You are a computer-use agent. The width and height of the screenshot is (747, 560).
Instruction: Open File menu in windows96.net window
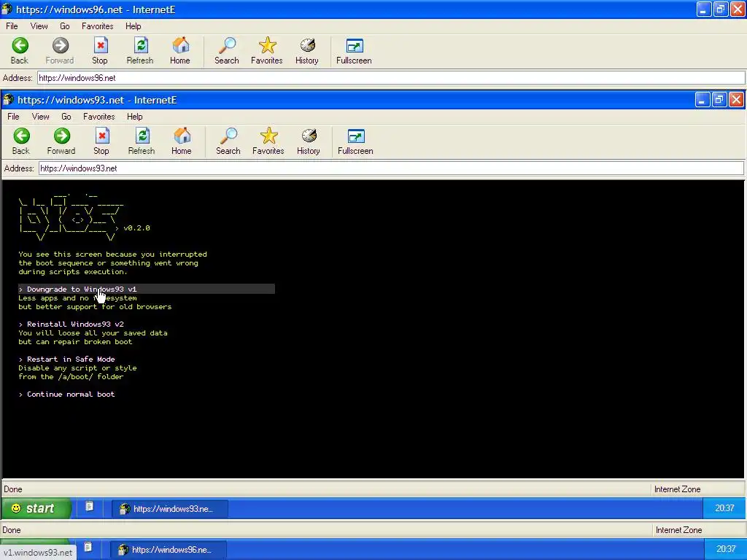(x=12, y=26)
